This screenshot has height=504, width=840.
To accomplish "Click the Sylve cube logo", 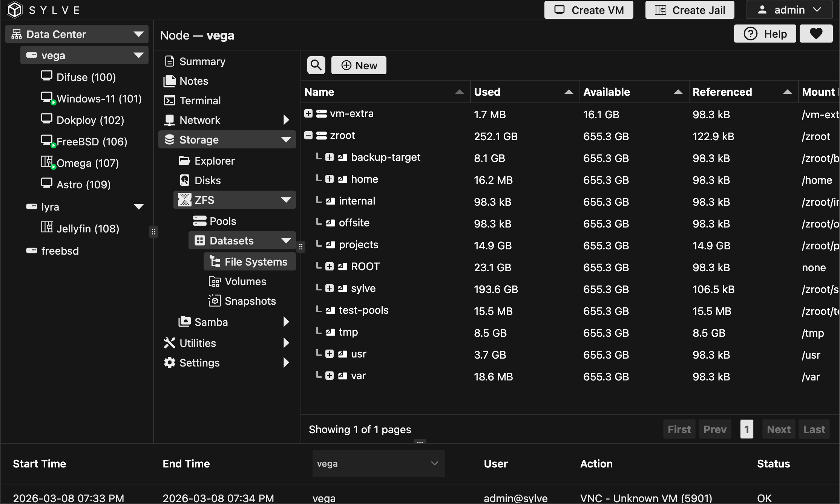I will [15, 10].
